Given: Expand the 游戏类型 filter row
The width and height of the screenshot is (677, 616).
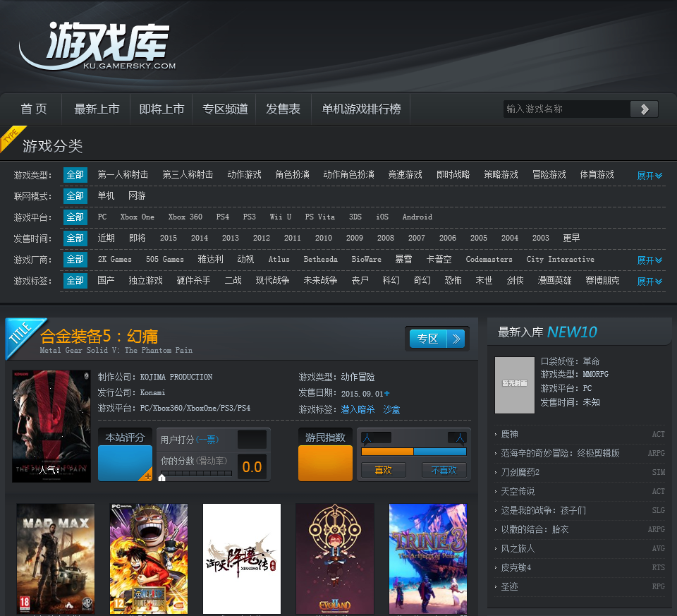Looking at the screenshot, I should click(649, 176).
